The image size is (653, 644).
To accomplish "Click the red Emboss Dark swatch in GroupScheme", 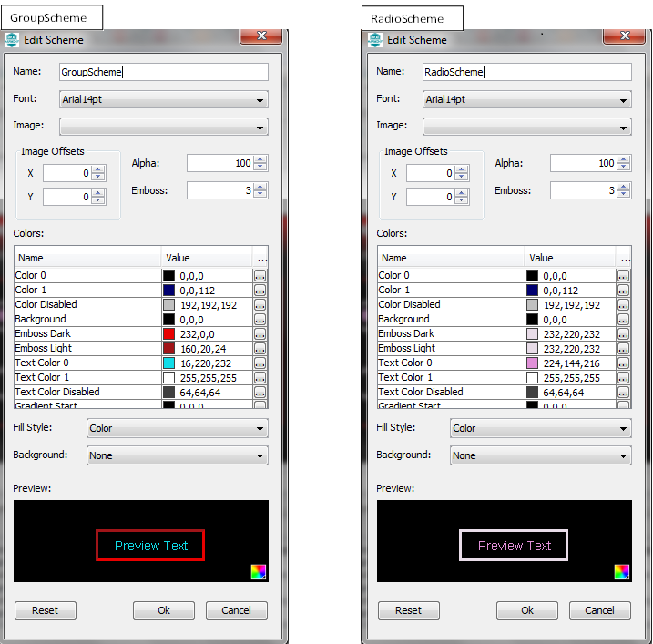I will (168, 334).
